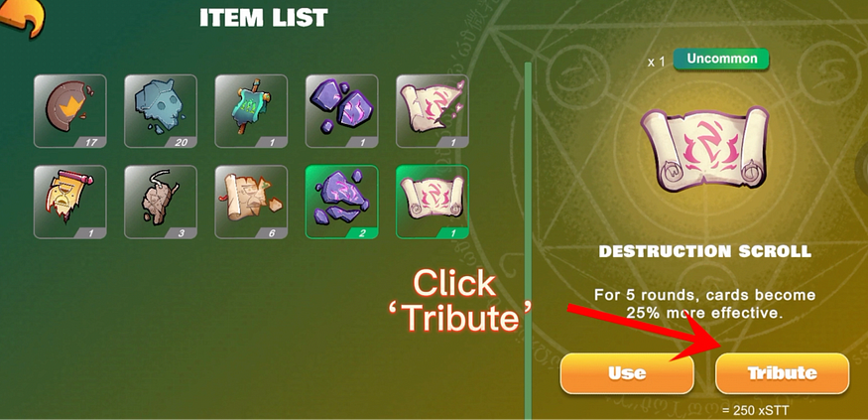Click the Uncommon rarity badge
This screenshot has height=420, width=868.
(721, 60)
